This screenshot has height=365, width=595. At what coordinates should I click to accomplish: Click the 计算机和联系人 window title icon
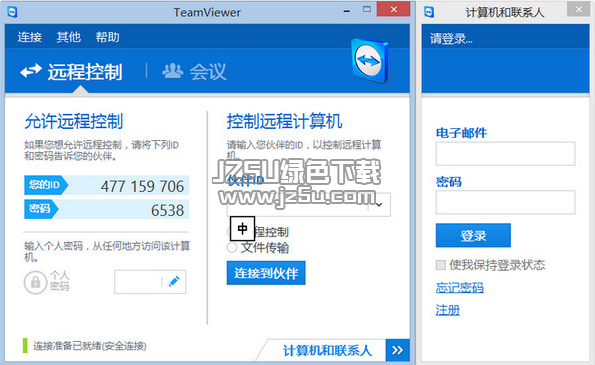(x=429, y=12)
